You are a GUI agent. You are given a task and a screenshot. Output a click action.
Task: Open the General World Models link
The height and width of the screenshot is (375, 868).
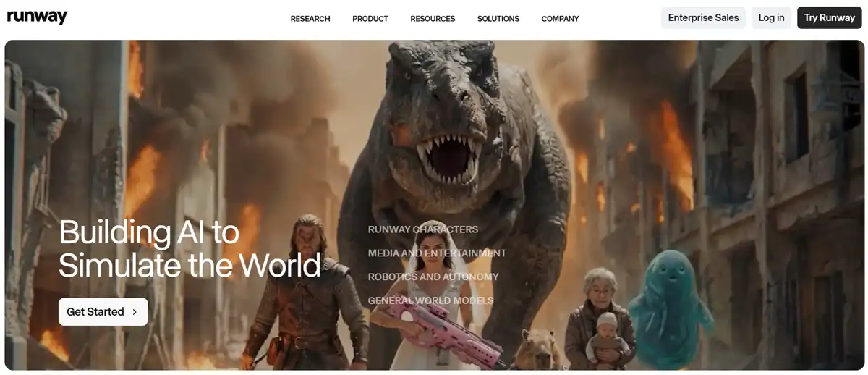[430, 300]
